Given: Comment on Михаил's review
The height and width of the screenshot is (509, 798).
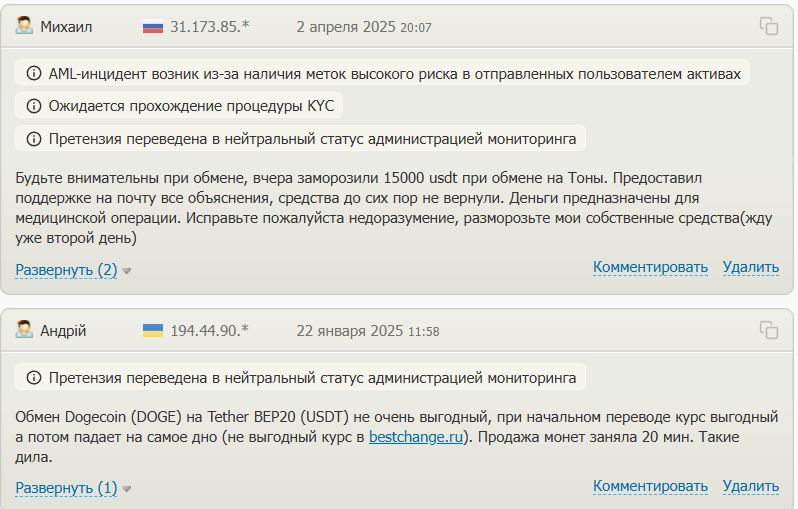Looking at the screenshot, I should (x=650, y=267).
